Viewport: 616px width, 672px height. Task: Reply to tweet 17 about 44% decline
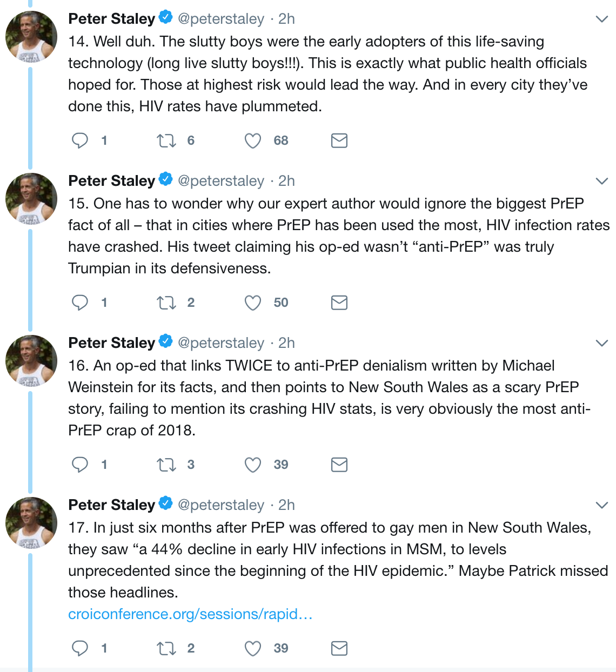click(80, 648)
